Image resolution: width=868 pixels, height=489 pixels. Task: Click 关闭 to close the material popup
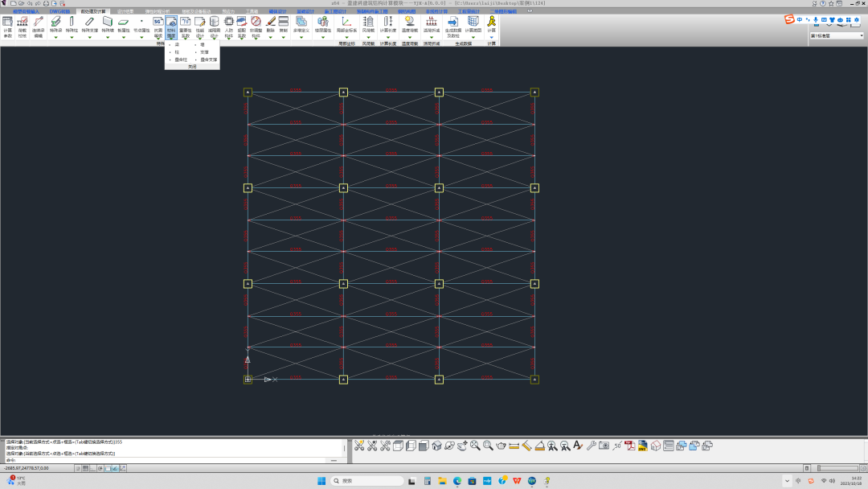tap(192, 67)
